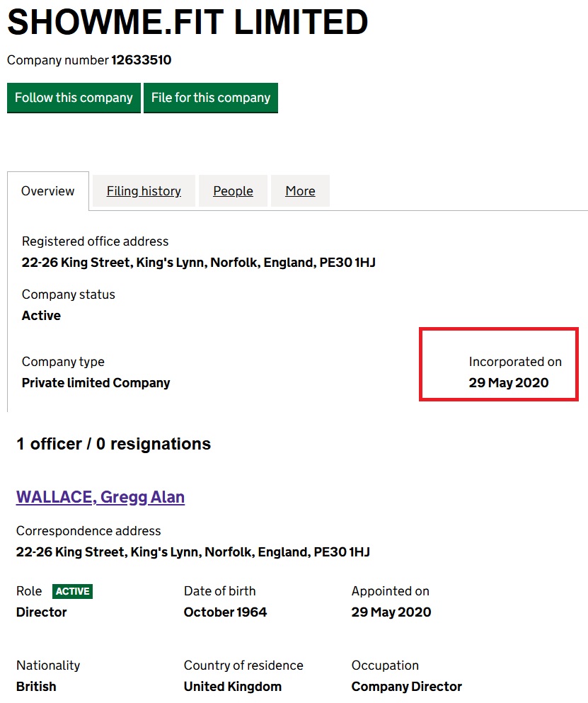The height and width of the screenshot is (703, 588).
Task: Click the ACTIVE role status badge
Action: tap(73, 591)
